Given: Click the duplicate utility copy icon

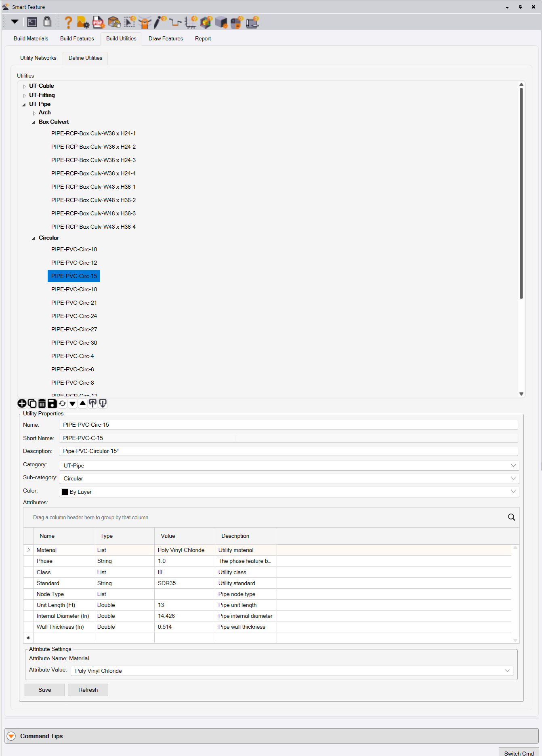Looking at the screenshot, I should click(x=32, y=403).
